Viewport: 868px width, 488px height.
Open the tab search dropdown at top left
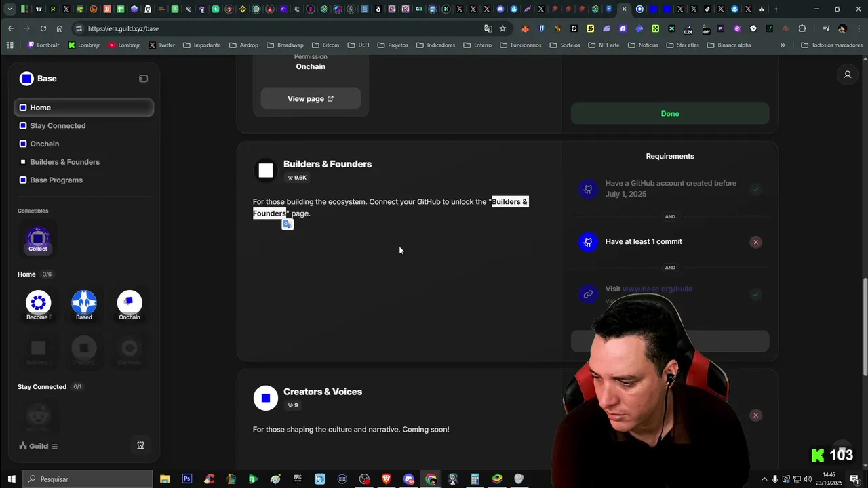(x=9, y=9)
